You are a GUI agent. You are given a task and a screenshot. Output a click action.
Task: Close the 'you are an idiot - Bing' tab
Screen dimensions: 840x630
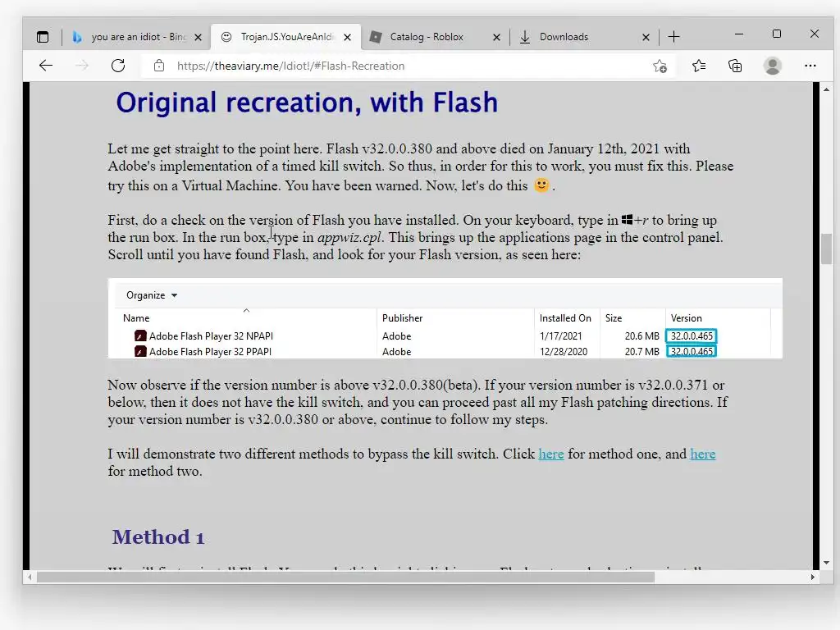tap(199, 38)
